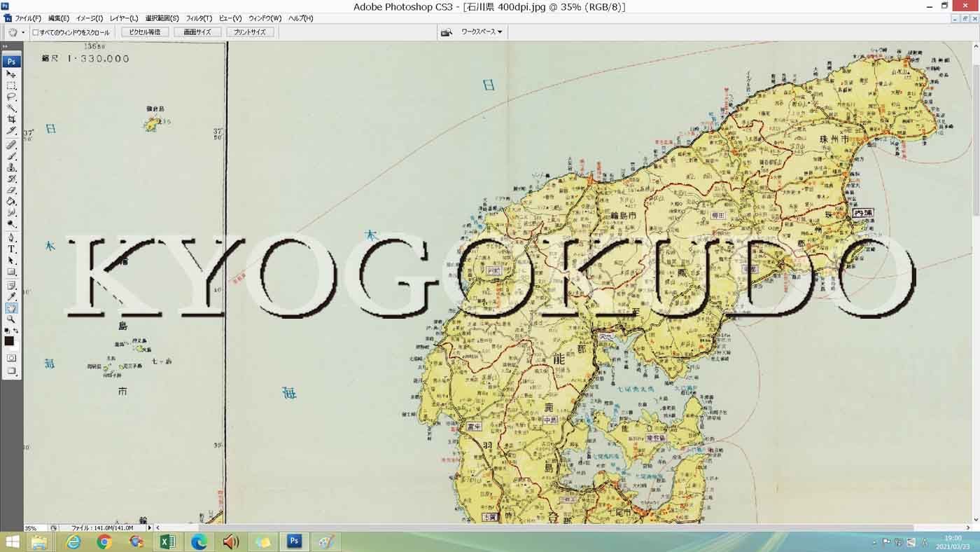Select the Paint Bucket tool
Image resolution: width=980 pixels, height=552 pixels.
(x=11, y=201)
